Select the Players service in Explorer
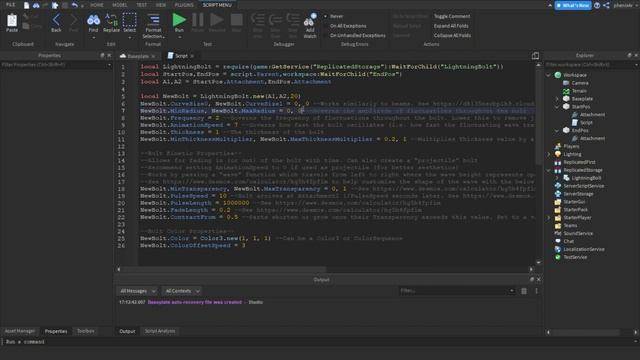The width and height of the screenshot is (640, 360). (571, 146)
